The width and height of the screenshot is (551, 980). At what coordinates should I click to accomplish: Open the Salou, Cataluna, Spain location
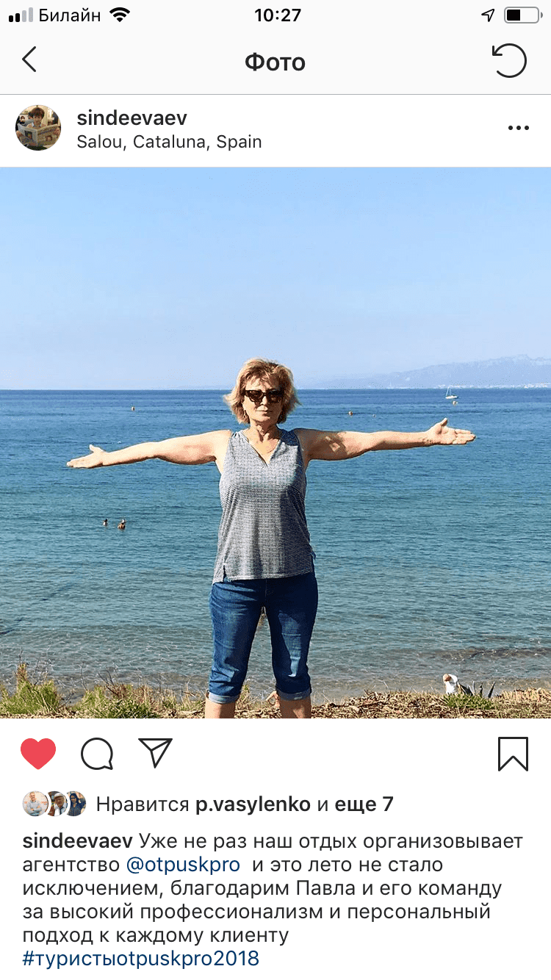coord(169,142)
